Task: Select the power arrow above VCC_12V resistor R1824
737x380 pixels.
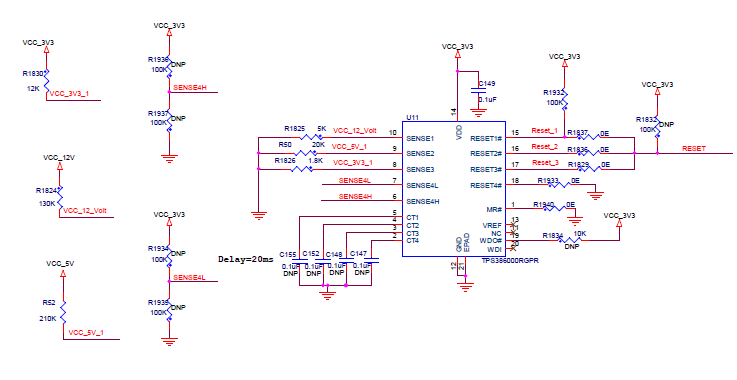Action: [60, 166]
